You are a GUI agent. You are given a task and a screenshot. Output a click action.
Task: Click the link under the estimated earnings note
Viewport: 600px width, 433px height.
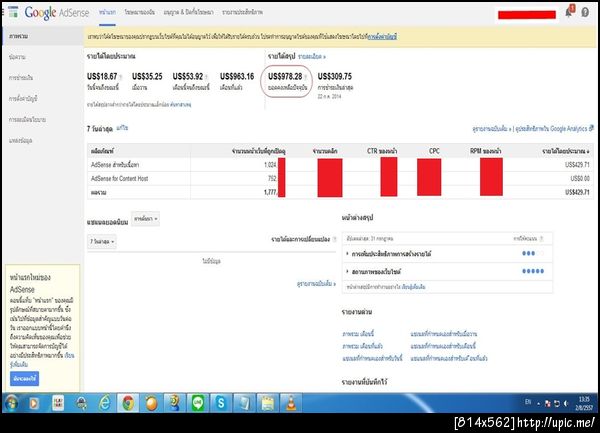tap(181, 104)
